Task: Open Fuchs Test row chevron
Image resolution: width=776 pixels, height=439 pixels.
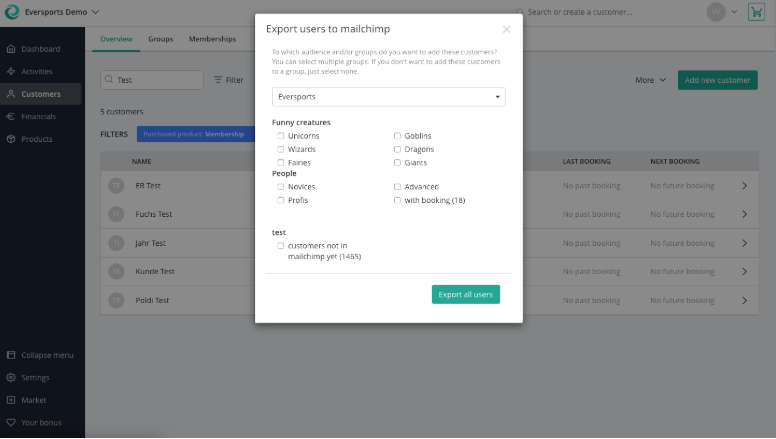Action: [x=745, y=214]
